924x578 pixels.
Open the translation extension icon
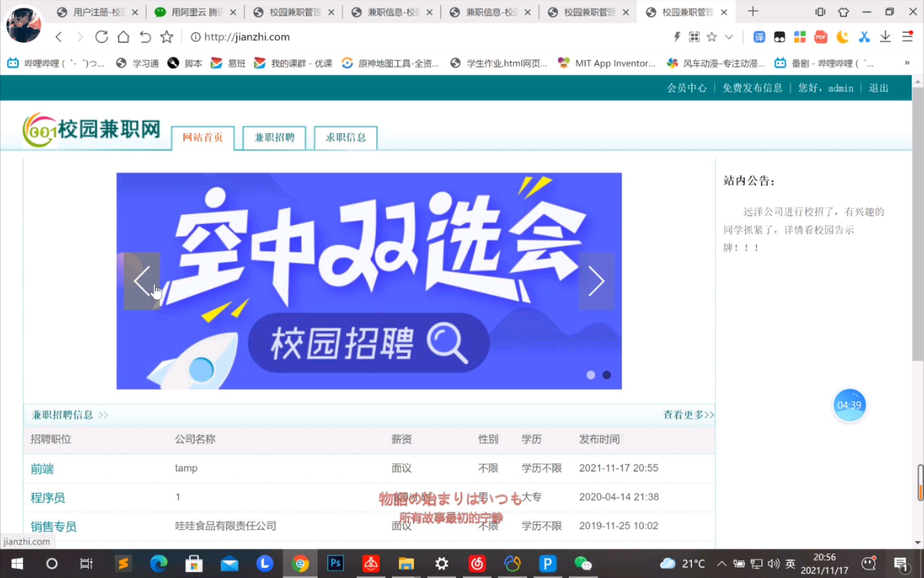[758, 36]
